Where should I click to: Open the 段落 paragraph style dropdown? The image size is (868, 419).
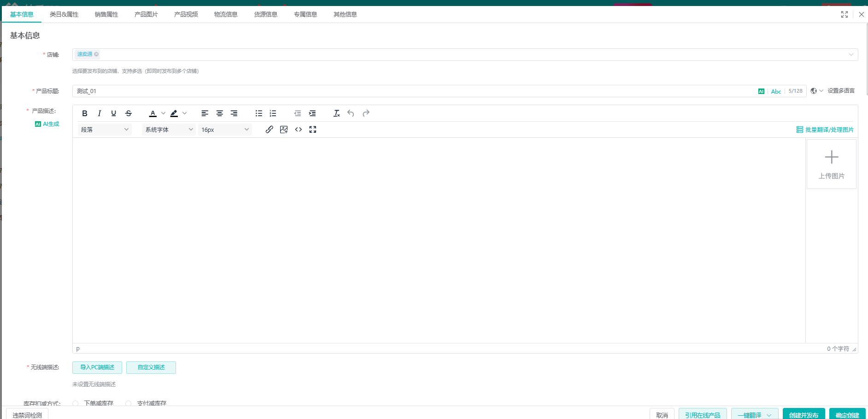[104, 130]
